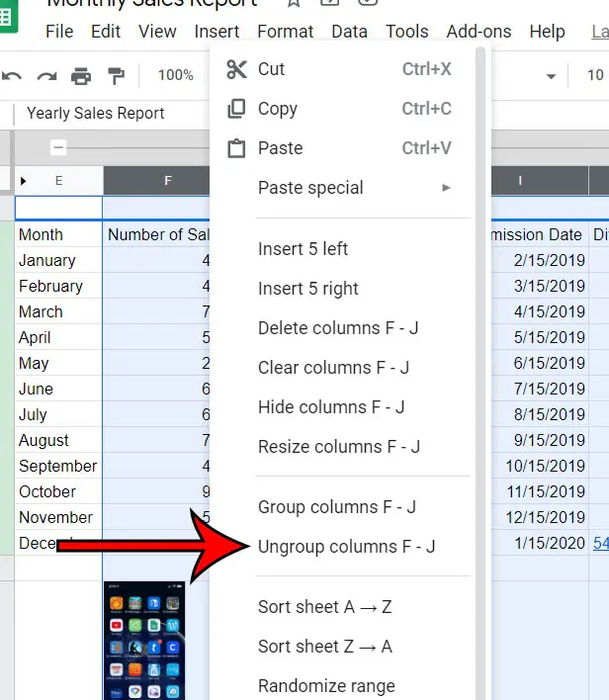Click the scissors Cut icon
Viewport: 609px width, 700px height.
236,68
